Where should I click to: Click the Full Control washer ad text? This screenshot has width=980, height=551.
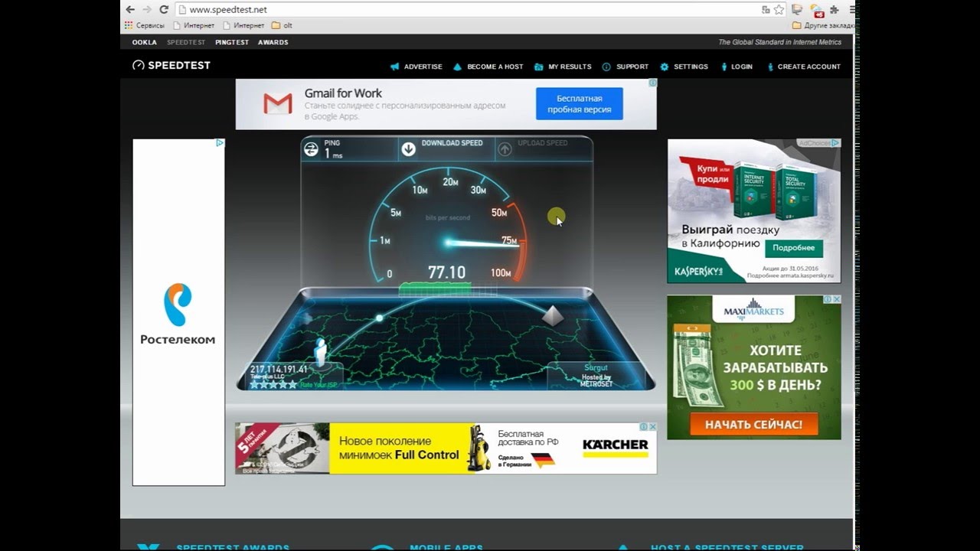pos(399,448)
